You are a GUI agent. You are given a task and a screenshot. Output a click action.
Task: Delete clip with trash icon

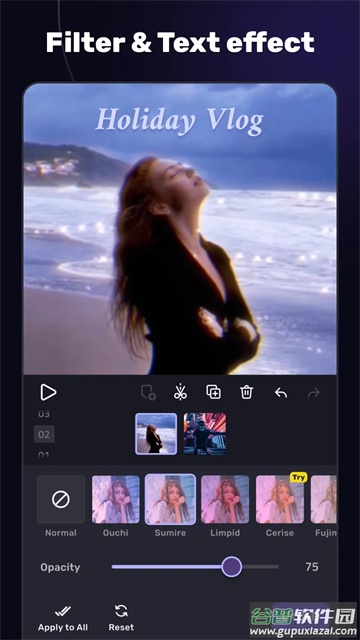247,392
